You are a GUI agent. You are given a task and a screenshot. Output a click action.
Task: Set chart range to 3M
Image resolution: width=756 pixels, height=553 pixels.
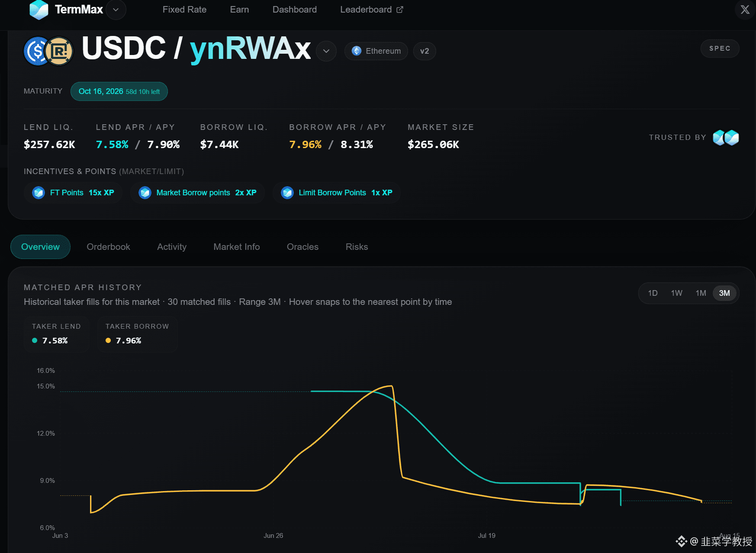click(x=724, y=293)
